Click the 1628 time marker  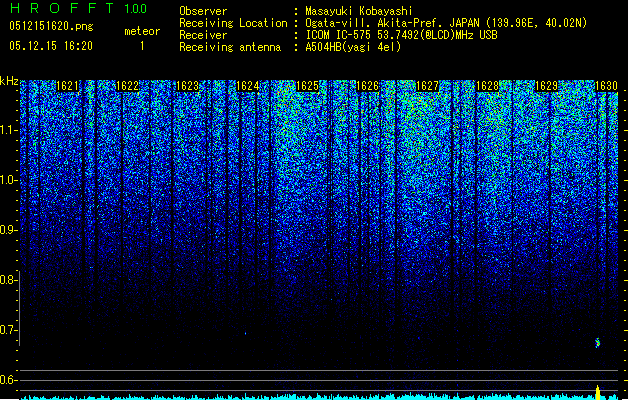(x=487, y=86)
